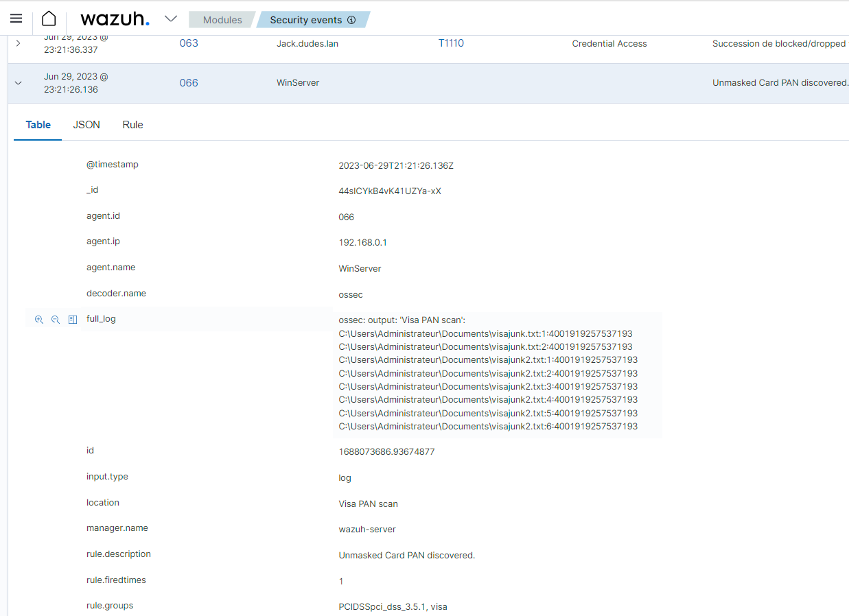The height and width of the screenshot is (616, 849).
Task: Open agent 066 link
Action: (x=189, y=83)
